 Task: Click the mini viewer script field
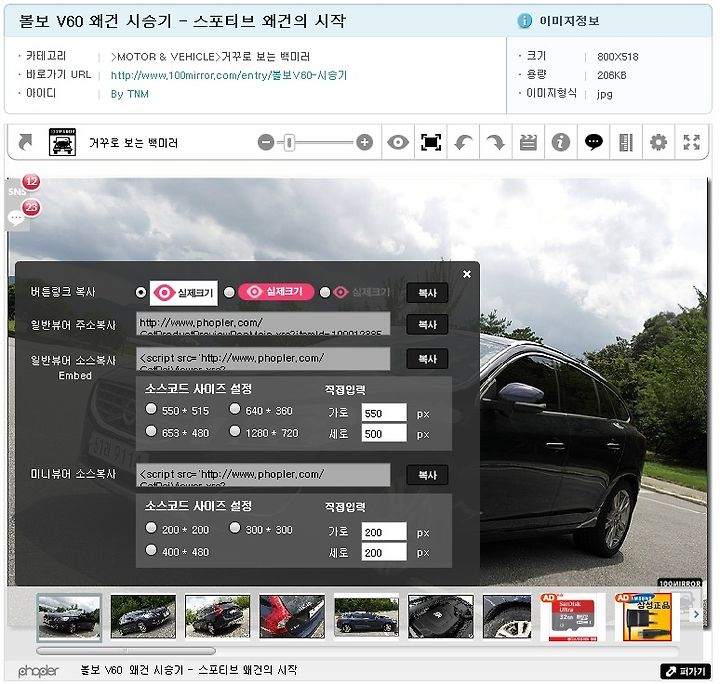[x=263, y=475]
